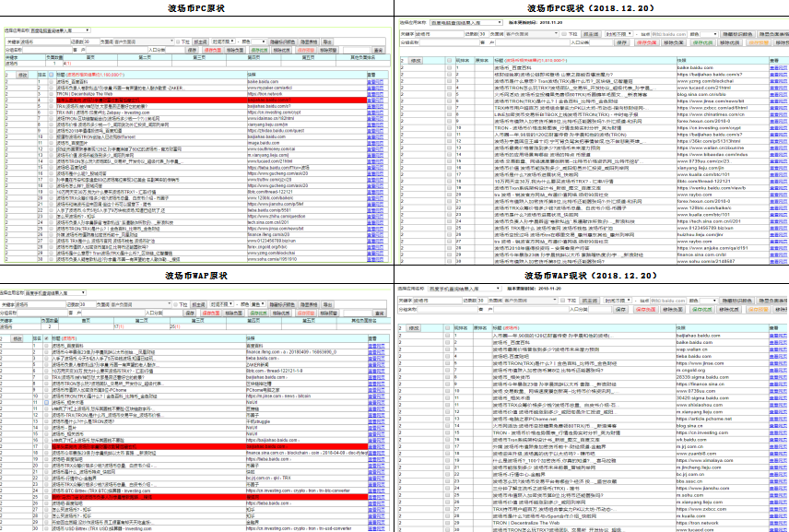Expand 负面词 dropdown in PC原状 panel
The image size is (789, 532).
[144, 41]
